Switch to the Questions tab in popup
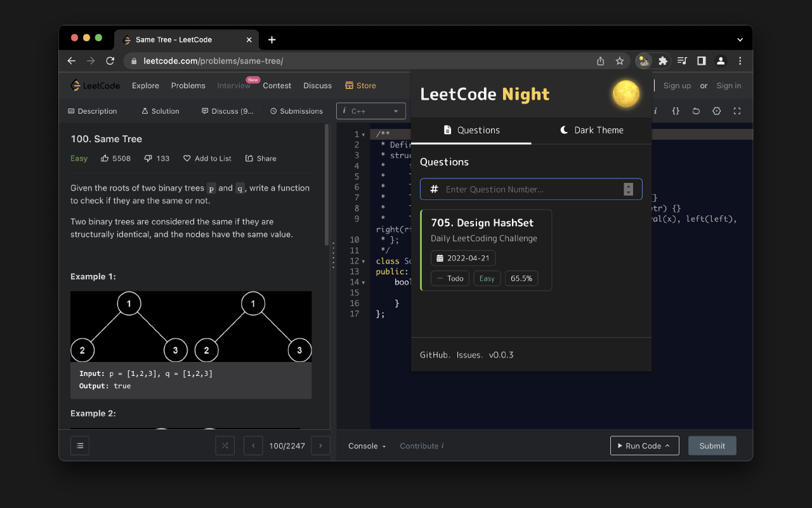Viewport: 812px width, 508px height. click(471, 130)
